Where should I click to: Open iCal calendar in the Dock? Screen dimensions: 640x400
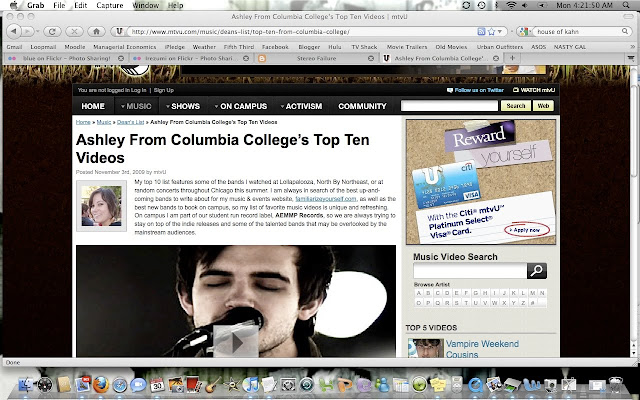click(157, 385)
